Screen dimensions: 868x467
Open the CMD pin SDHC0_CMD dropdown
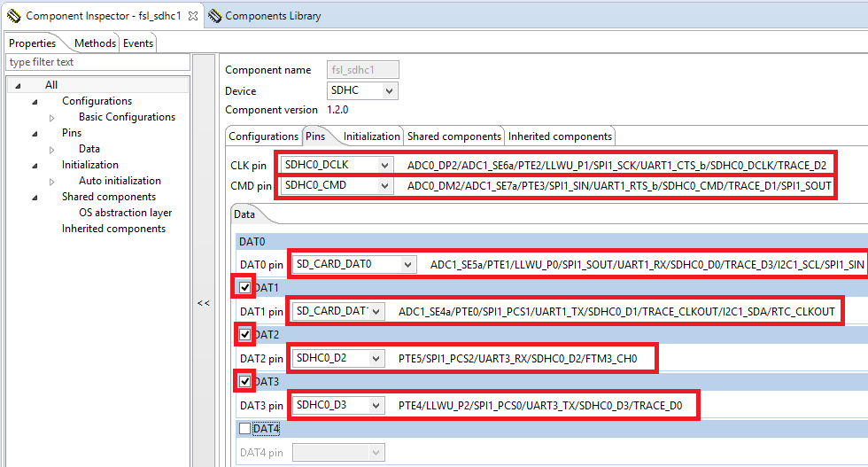[x=384, y=185]
